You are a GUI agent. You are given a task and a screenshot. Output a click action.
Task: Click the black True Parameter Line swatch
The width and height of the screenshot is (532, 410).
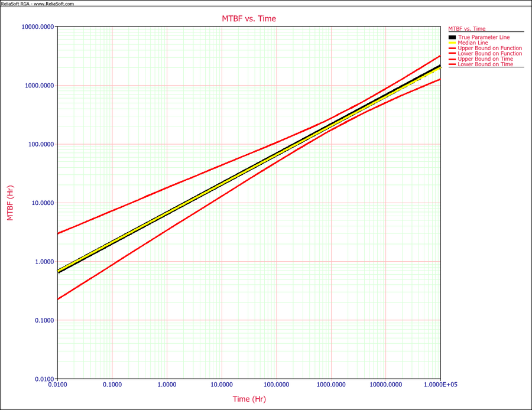(x=452, y=37)
